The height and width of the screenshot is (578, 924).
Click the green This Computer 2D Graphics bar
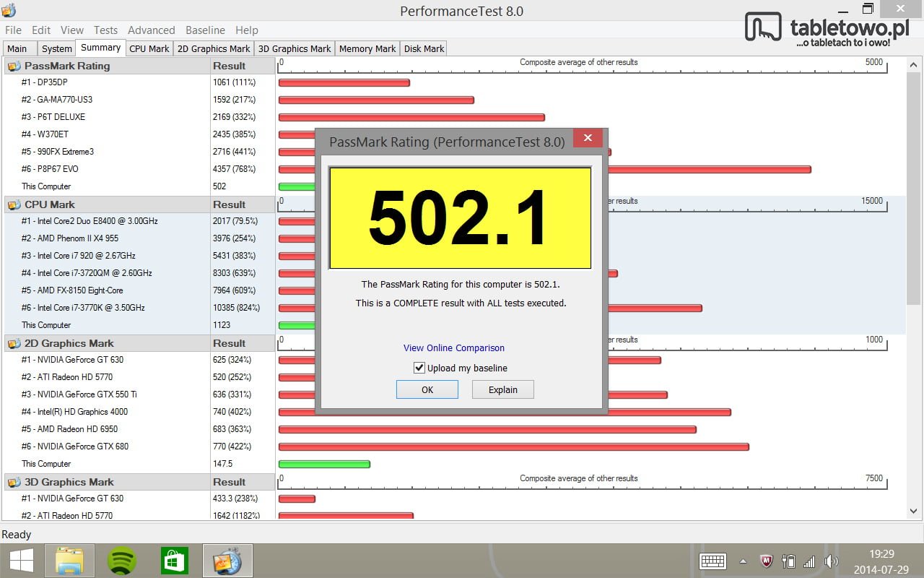point(324,465)
